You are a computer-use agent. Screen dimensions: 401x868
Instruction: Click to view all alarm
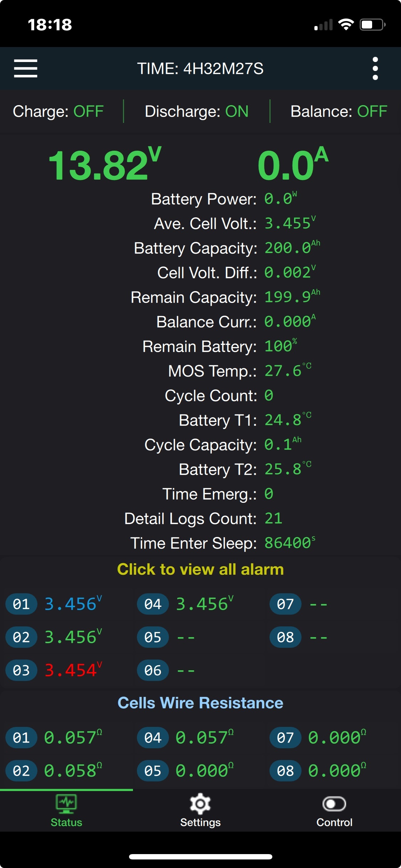pyautogui.click(x=200, y=569)
